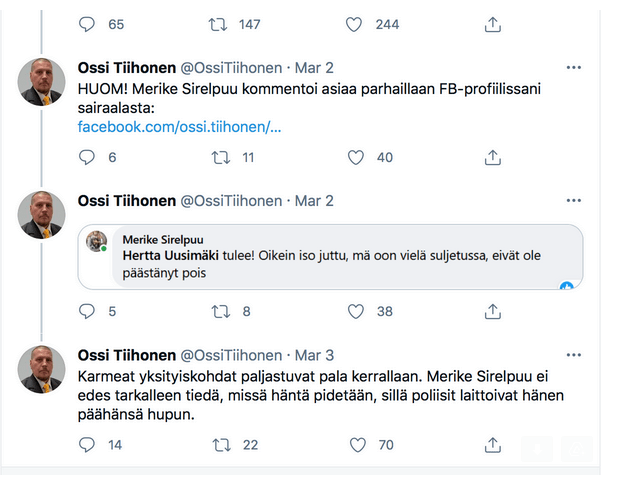Reply to the Karmeat yksityiskohdat tweet
618x487 pixels.
86,444
